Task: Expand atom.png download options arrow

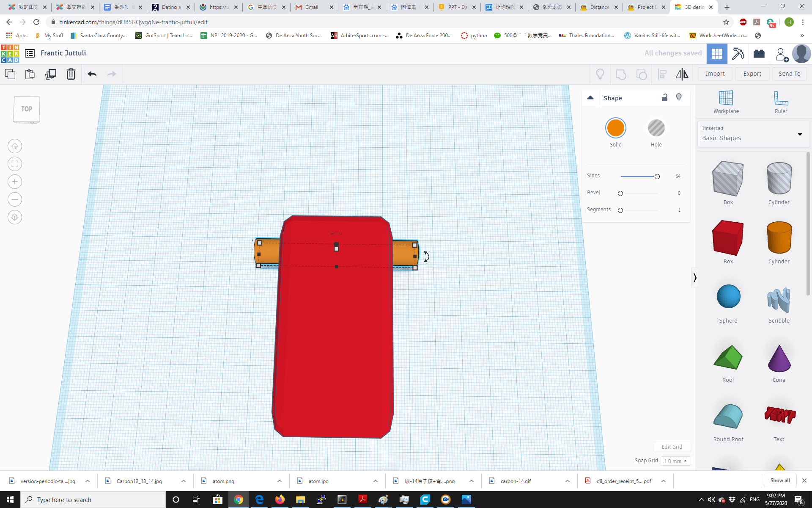Action: pyautogui.click(x=280, y=481)
